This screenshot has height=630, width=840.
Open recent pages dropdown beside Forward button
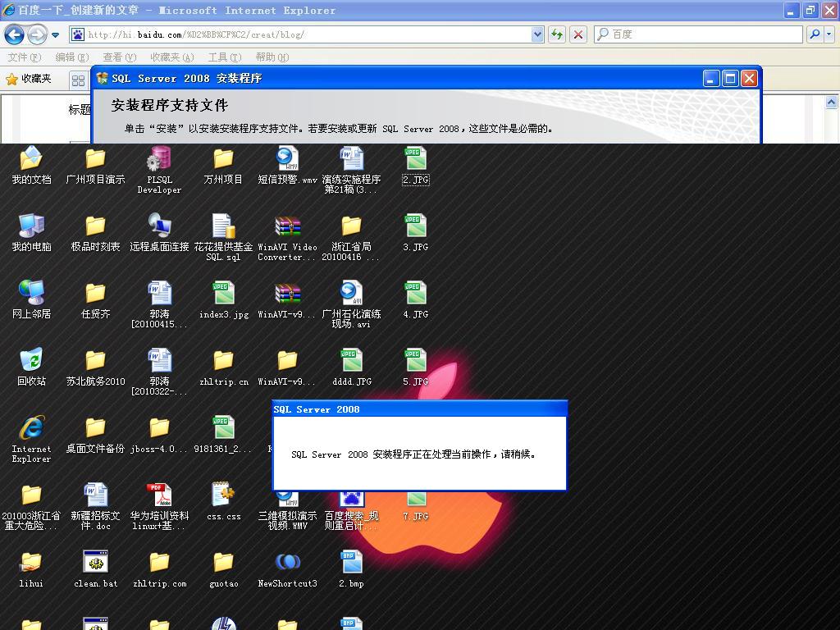coord(55,35)
